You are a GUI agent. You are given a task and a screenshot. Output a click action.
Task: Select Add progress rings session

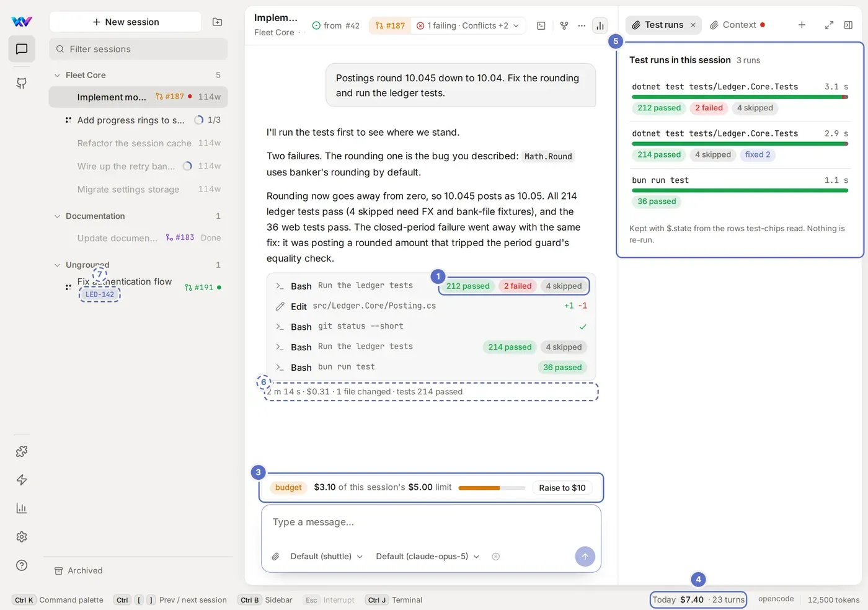[x=138, y=120]
